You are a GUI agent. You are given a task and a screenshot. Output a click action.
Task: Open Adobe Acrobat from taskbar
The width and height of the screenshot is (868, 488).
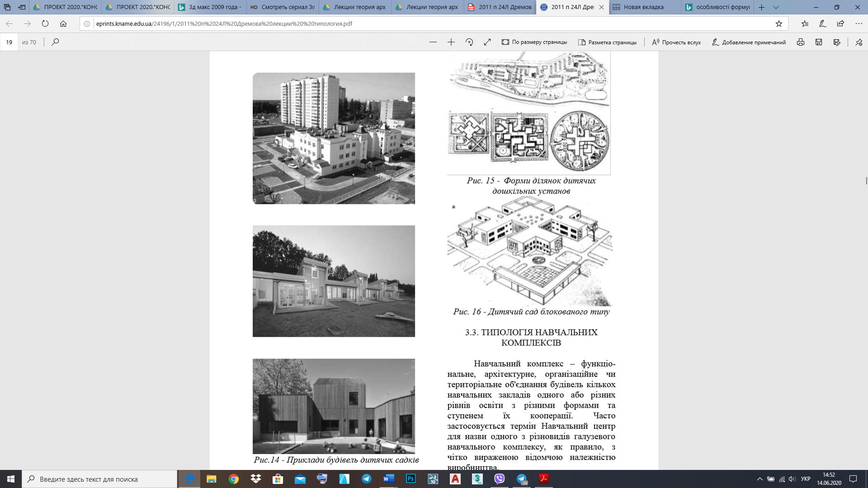(544, 479)
